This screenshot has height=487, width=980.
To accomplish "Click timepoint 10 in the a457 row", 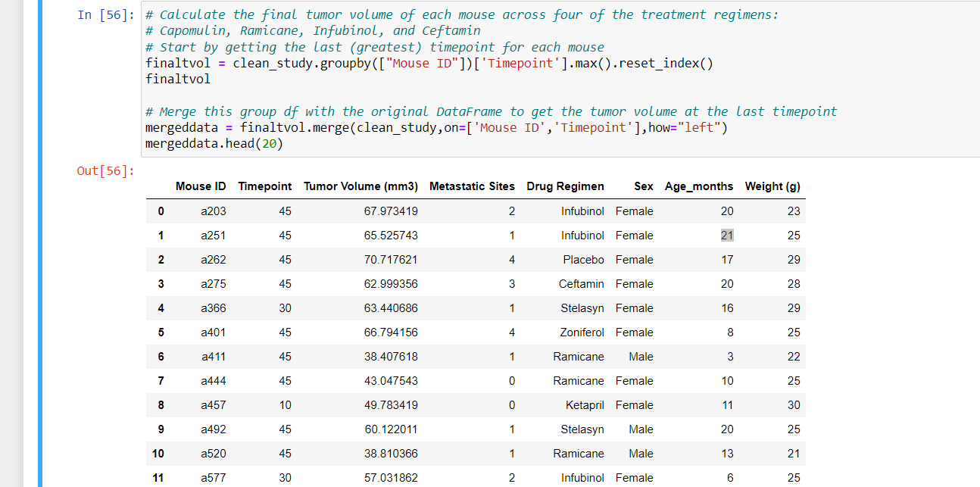I will point(286,405).
